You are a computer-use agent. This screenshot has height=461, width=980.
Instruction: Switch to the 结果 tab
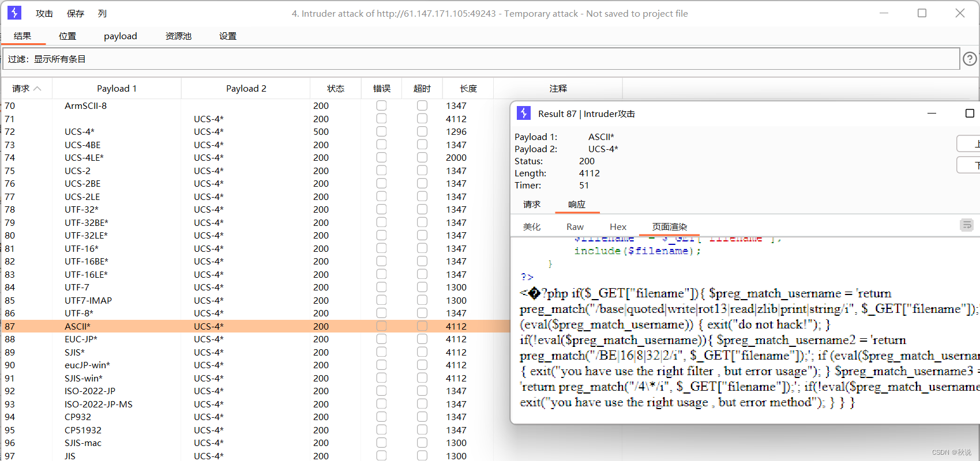(x=22, y=36)
